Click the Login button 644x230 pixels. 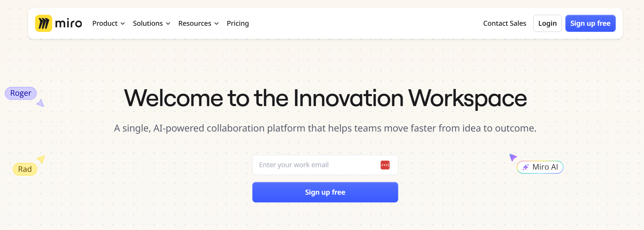547,23
